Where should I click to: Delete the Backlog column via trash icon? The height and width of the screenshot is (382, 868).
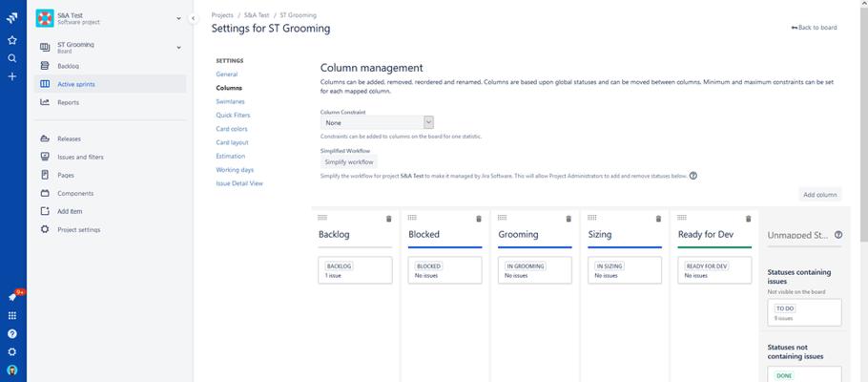point(388,219)
